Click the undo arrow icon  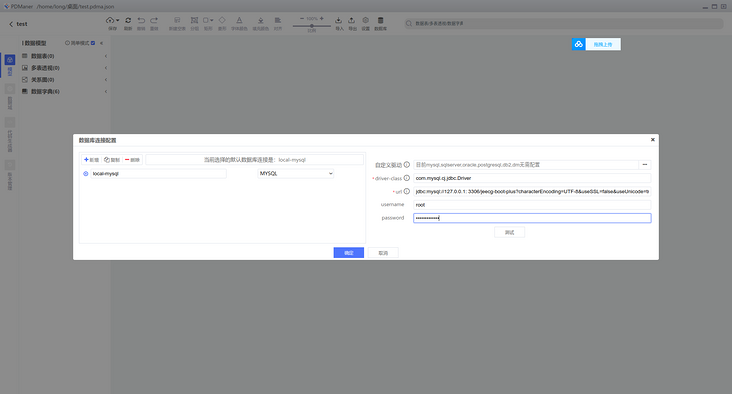coord(141,20)
